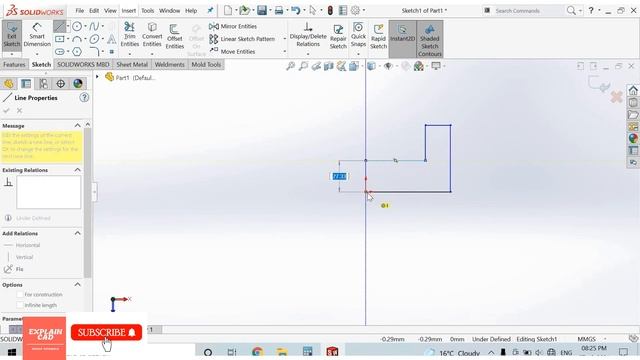
Task: Click Rapid Sketch
Action: [378, 36]
